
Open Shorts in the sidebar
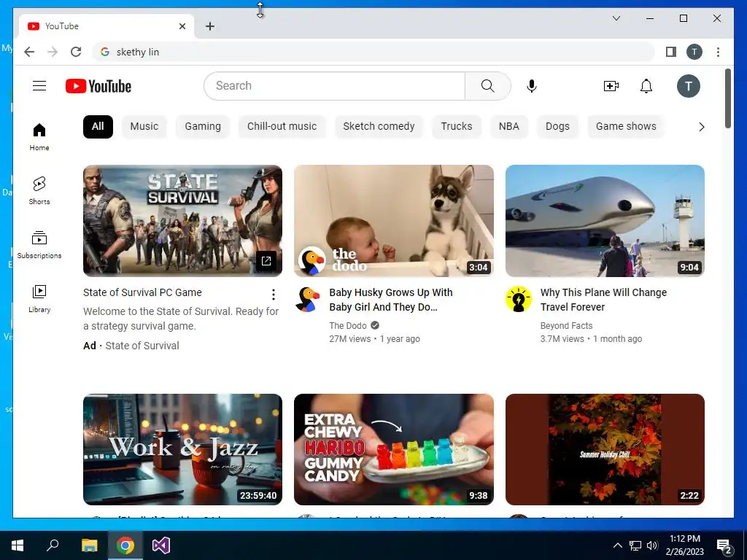point(39,190)
